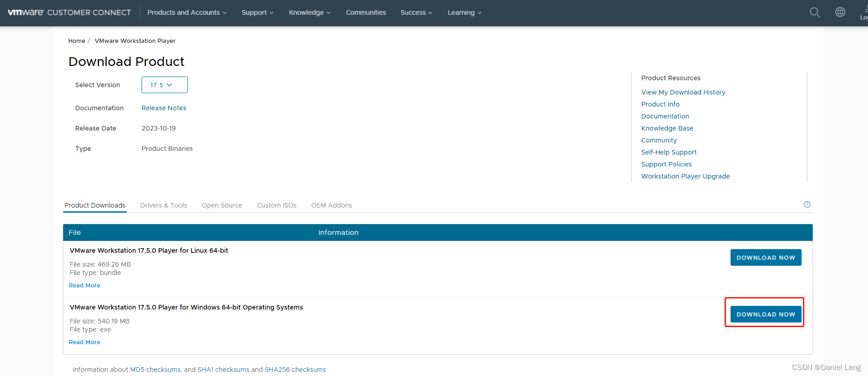
Task: Click the File type: bundle text
Action: pos(95,273)
